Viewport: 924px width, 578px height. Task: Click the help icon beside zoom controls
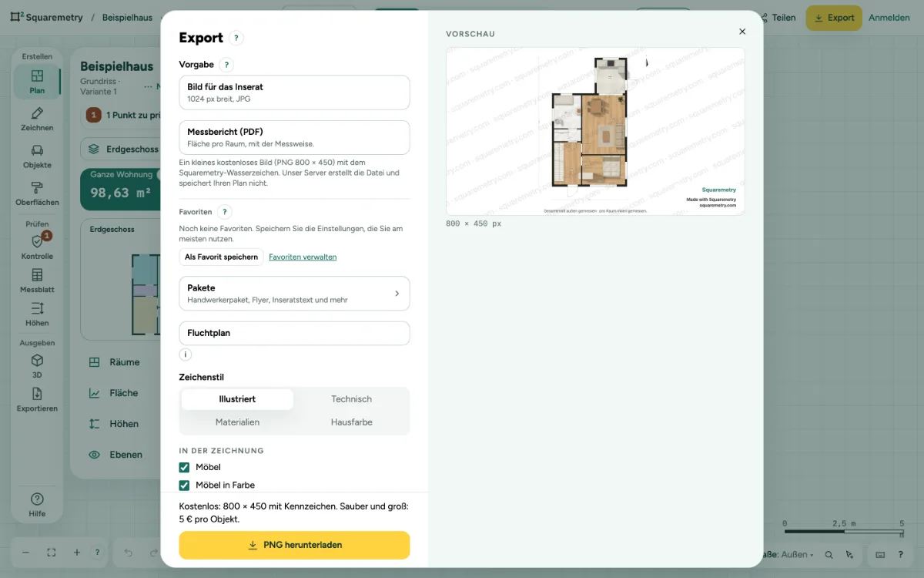(97, 553)
